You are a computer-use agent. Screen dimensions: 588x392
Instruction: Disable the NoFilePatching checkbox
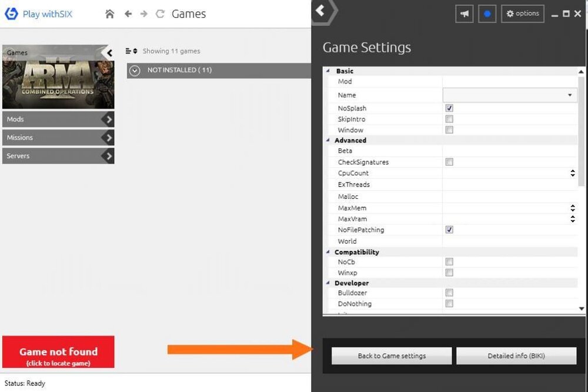449,230
